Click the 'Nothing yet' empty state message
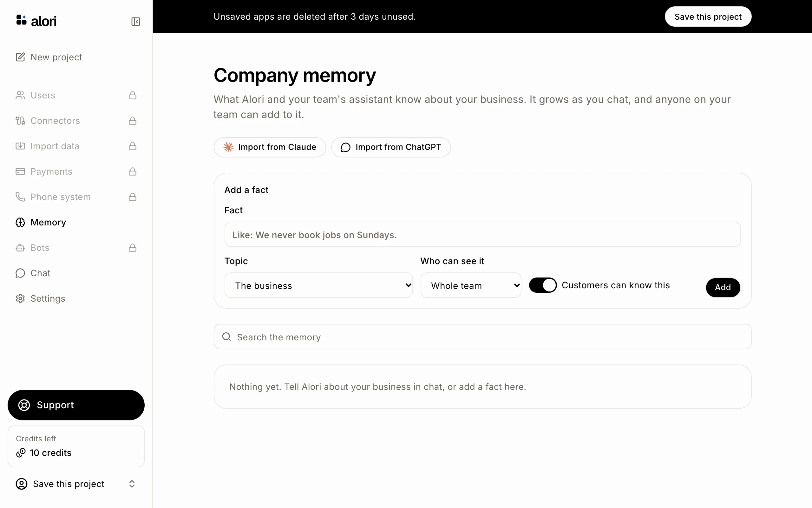 (377, 387)
